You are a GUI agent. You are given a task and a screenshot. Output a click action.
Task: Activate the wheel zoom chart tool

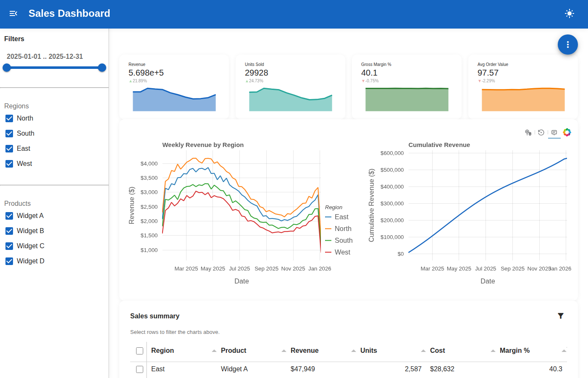(x=528, y=132)
